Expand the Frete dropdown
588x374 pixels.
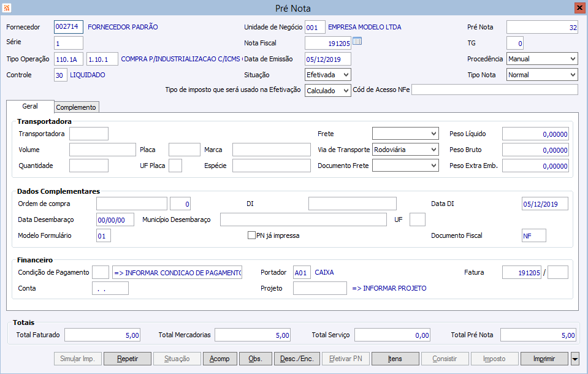tap(405, 134)
